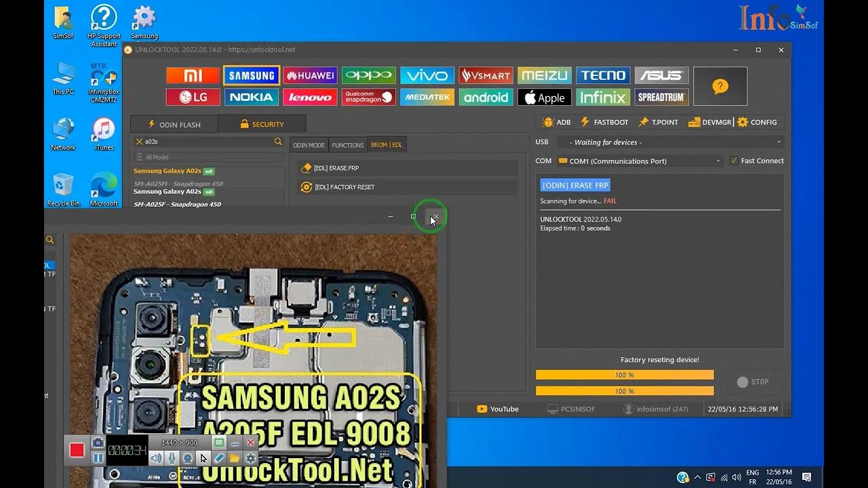Open the All Model filter dropdown
Screen dimensions: 868x488
coord(208,157)
